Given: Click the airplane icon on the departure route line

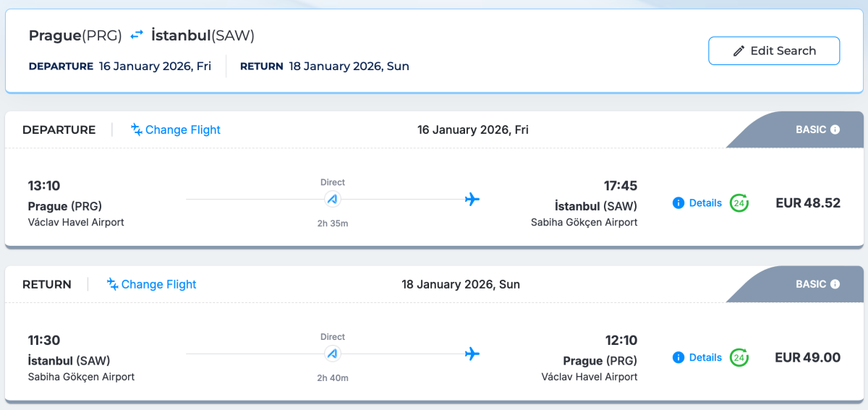Looking at the screenshot, I should point(472,200).
